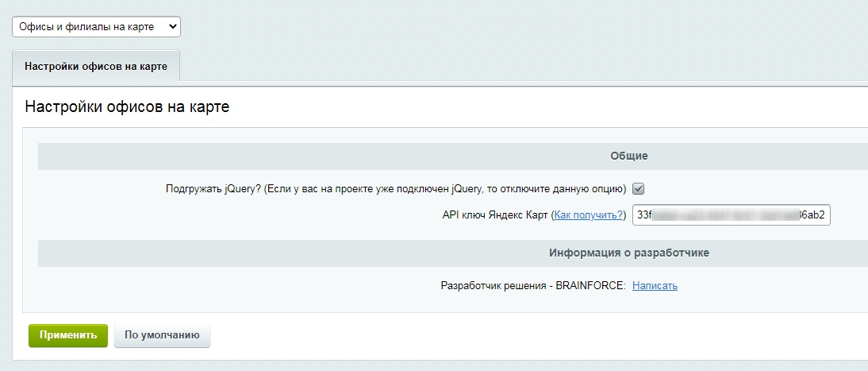Open the "Как получить?" link
The width and height of the screenshot is (868, 371).
pos(588,215)
